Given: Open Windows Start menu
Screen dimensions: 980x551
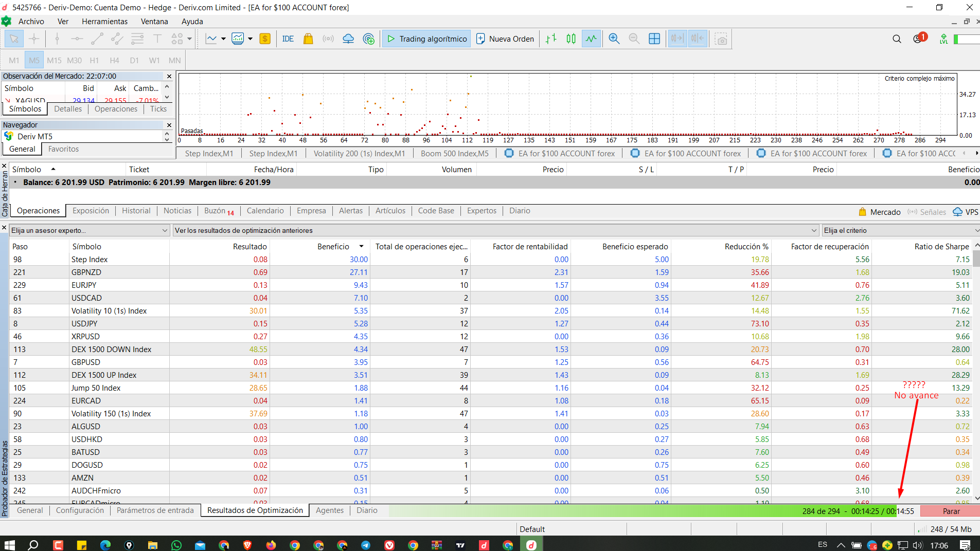Looking at the screenshot, I should 10,545.
